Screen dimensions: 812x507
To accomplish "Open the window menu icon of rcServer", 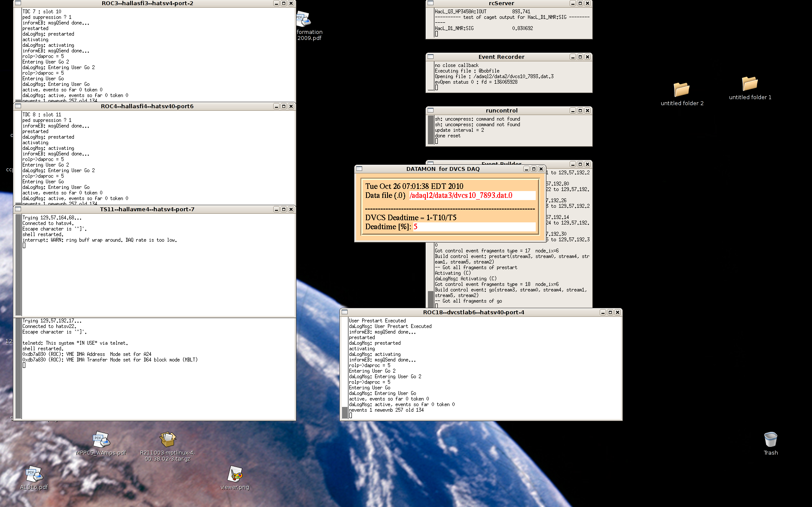I will (x=430, y=3).
